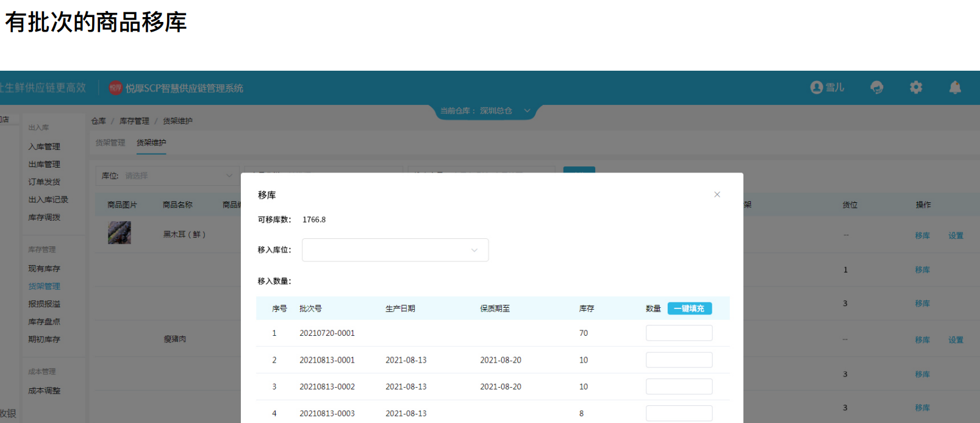This screenshot has width=980, height=423.
Task: Open 订单发货 in the sidebar
Action: click(44, 182)
